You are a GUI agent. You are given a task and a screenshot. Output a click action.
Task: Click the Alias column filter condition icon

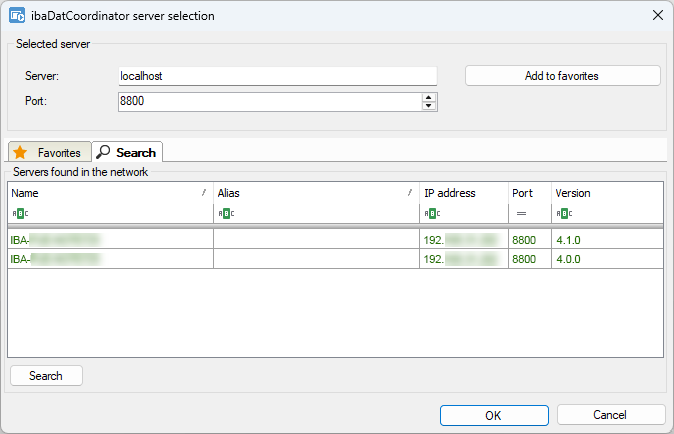(x=226, y=213)
